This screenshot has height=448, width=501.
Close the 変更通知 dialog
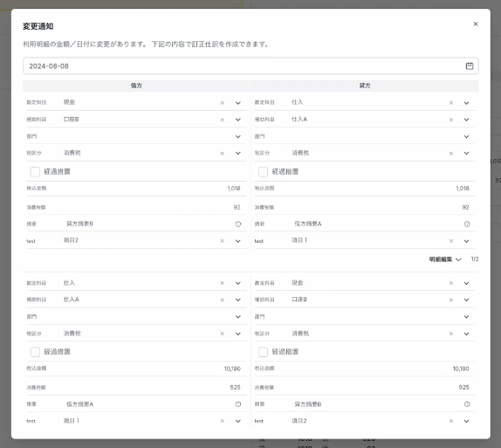tap(476, 24)
